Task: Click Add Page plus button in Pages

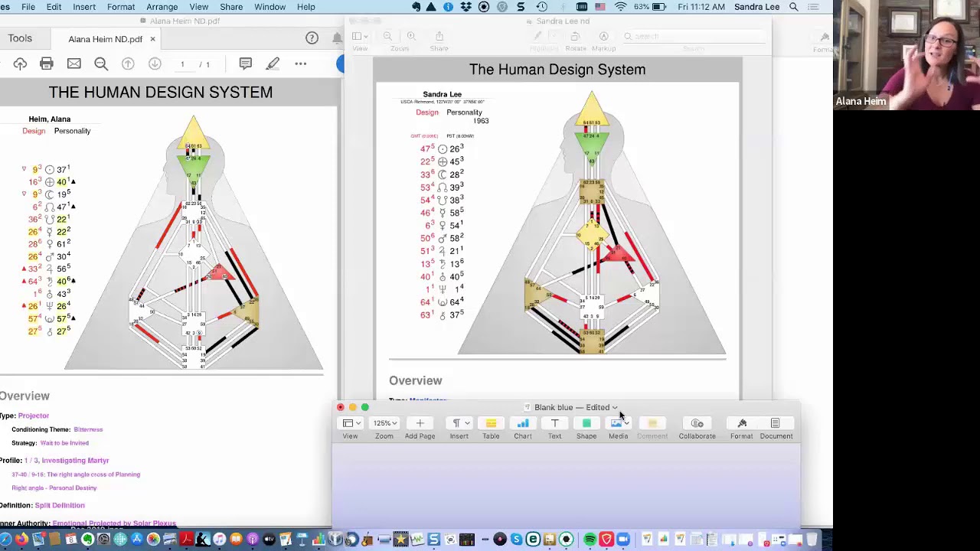Action: click(x=420, y=423)
